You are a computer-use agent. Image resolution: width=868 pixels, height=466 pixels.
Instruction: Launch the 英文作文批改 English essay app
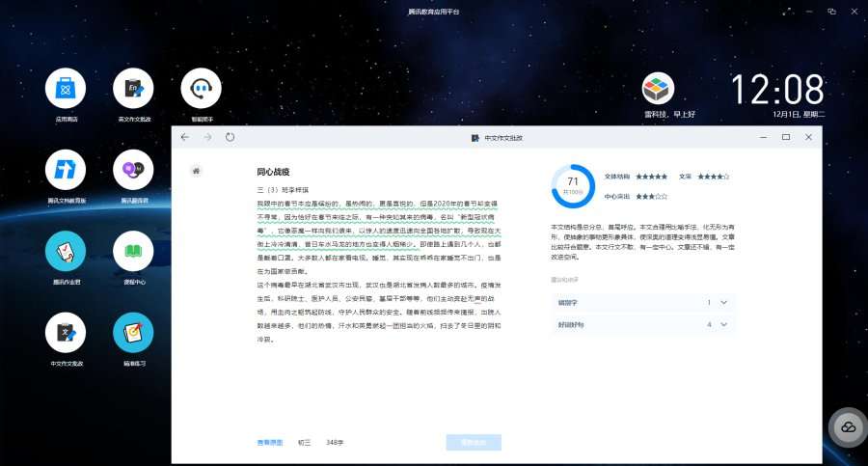(133, 90)
